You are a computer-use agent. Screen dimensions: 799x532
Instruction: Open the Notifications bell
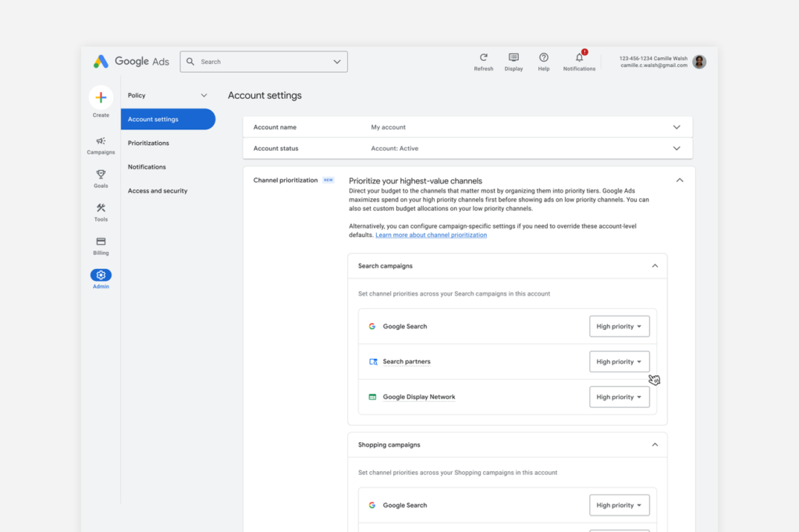(x=580, y=57)
